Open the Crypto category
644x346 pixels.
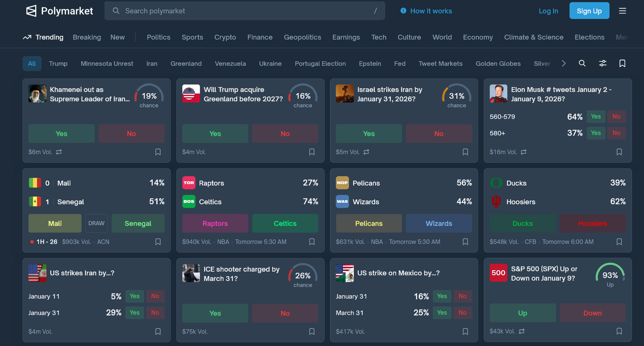[225, 37]
